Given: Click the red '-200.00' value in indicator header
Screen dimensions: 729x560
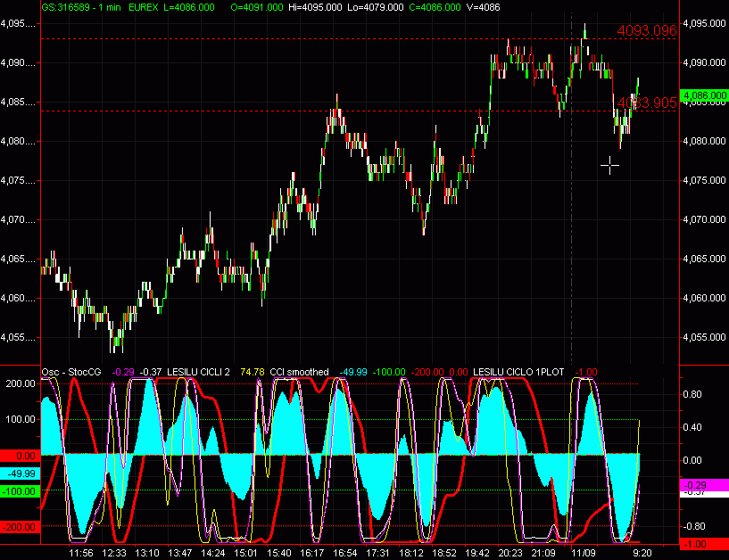Looking at the screenshot, I should coord(427,372).
